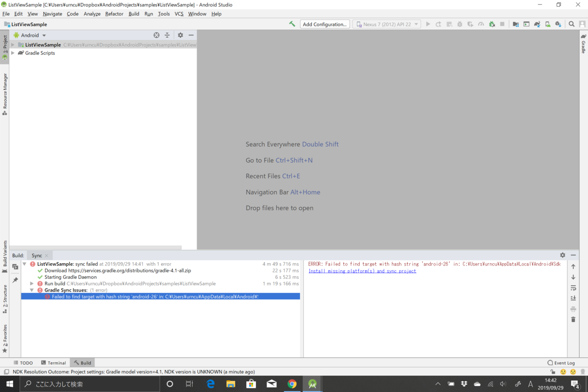Viewport: 588px width, 392px height.
Task: Open the Nexus 7 device dropdown
Action: [x=387, y=24]
